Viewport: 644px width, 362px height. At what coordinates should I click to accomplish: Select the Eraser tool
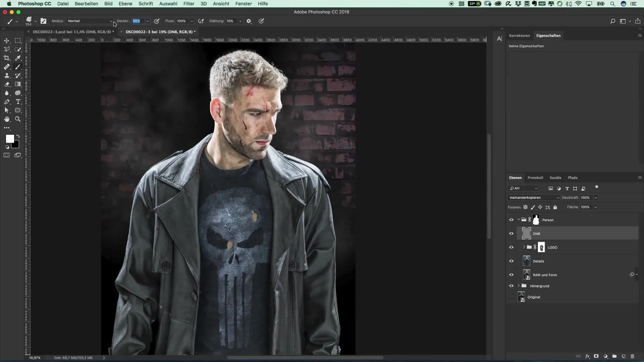pos(7,84)
